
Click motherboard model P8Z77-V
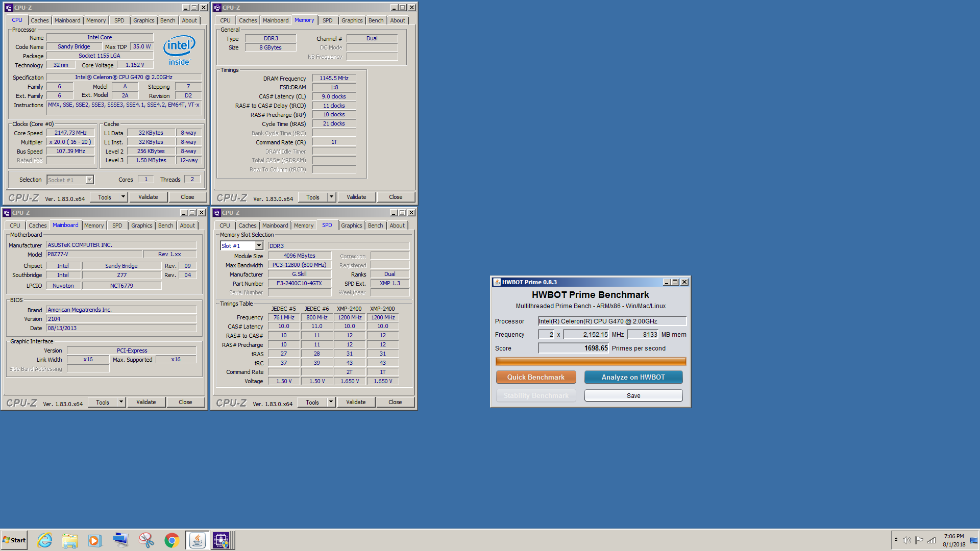pos(93,254)
